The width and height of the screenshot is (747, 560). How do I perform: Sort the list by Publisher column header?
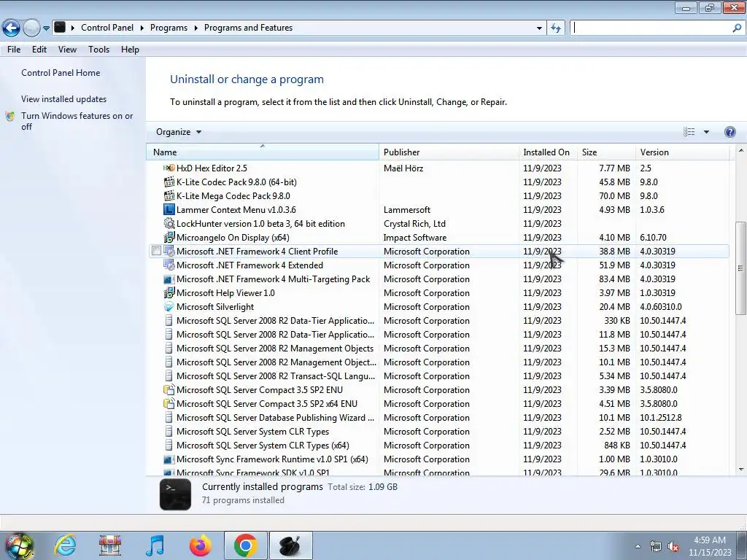point(449,152)
